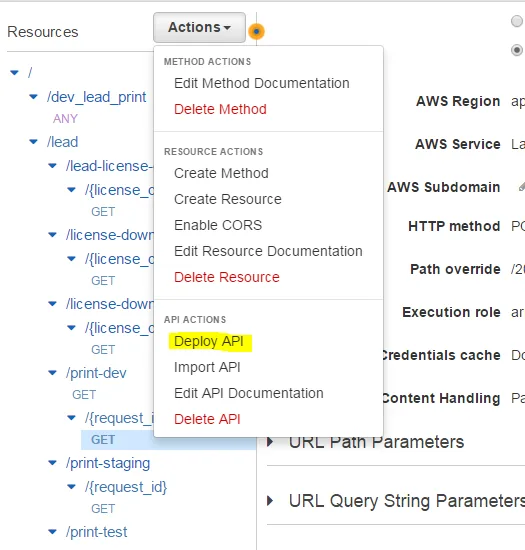Image resolution: width=525 pixels, height=550 pixels.
Task: Expand the URL Path Parameters section
Action: point(270,442)
